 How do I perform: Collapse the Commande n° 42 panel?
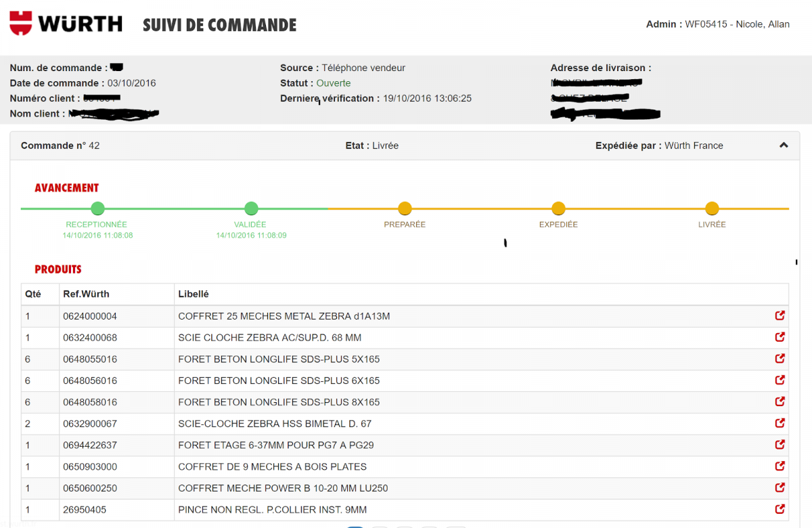[784, 145]
